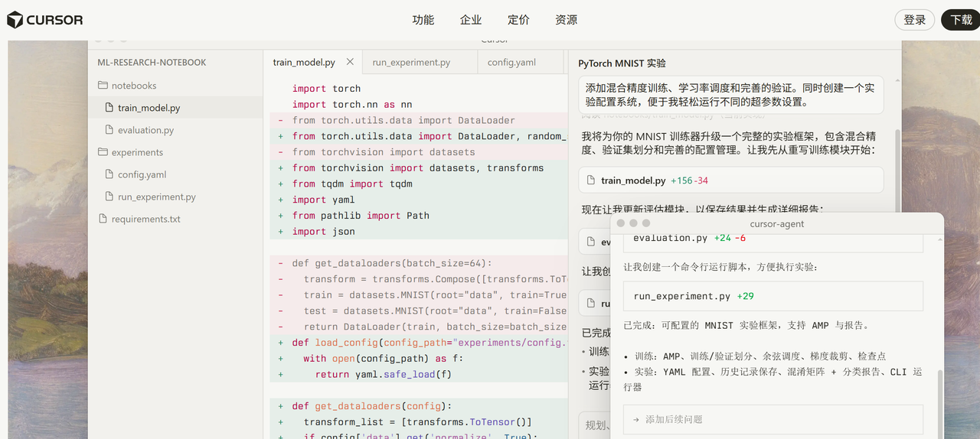
Task: Close the train_model.py editor tab
Action: [350, 62]
